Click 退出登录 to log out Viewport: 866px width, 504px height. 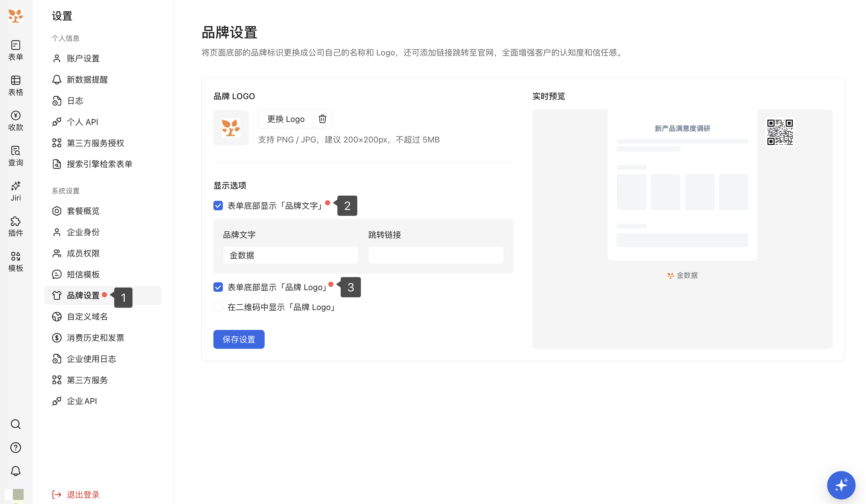[76, 495]
